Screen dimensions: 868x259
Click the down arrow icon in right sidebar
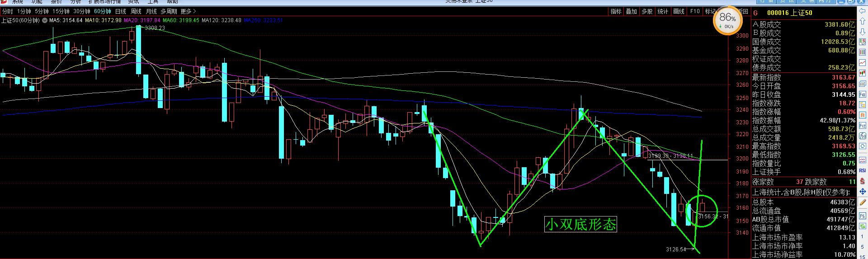[862, 32]
